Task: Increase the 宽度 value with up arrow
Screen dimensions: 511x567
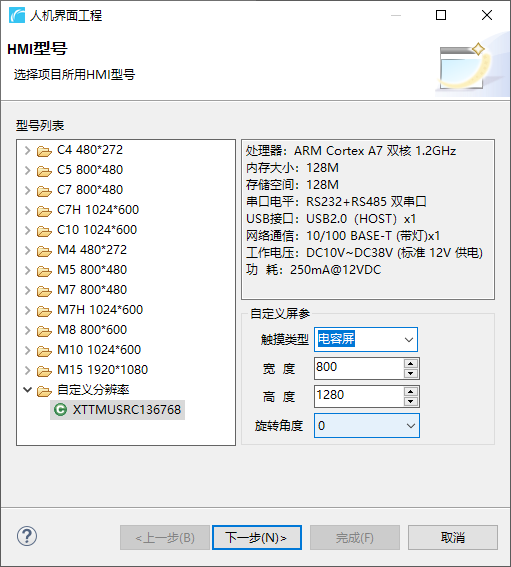Action: [x=410, y=364]
